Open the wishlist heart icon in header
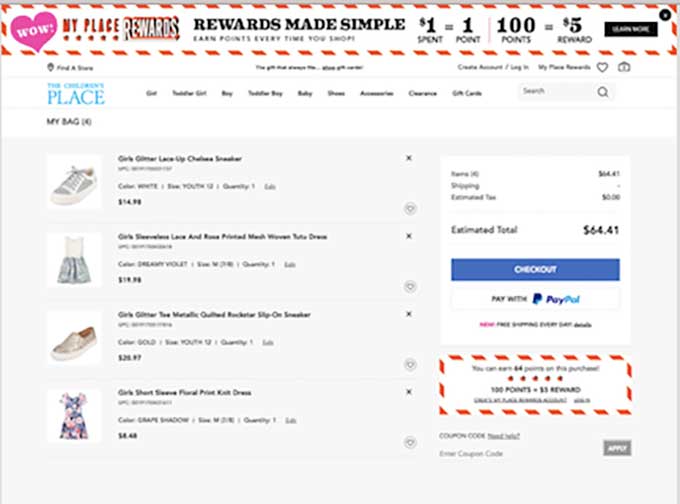Image resolution: width=680 pixels, height=504 pixels. tap(602, 67)
